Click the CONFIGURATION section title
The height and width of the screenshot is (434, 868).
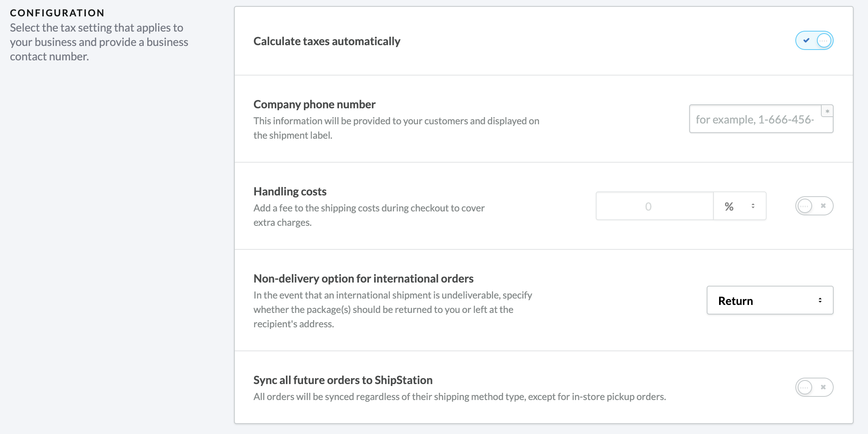coord(57,13)
